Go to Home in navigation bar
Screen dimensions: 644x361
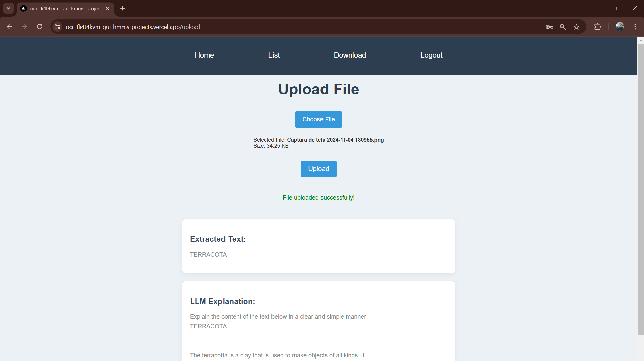(x=204, y=55)
